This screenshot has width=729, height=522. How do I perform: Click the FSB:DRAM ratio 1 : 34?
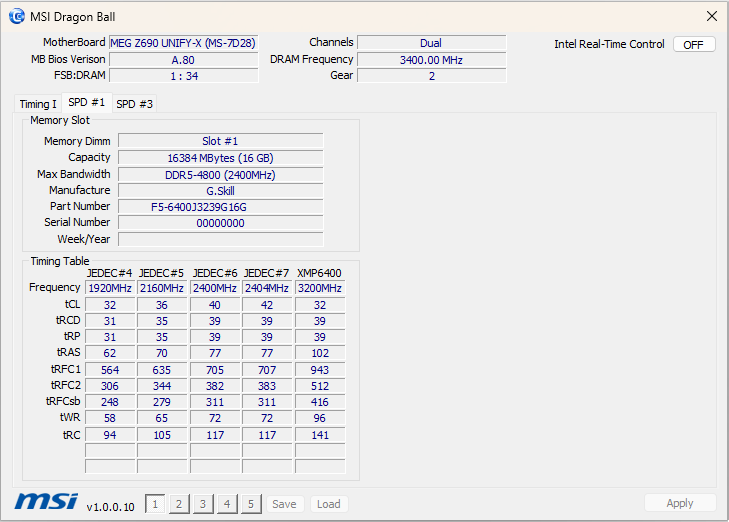click(183, 76)
